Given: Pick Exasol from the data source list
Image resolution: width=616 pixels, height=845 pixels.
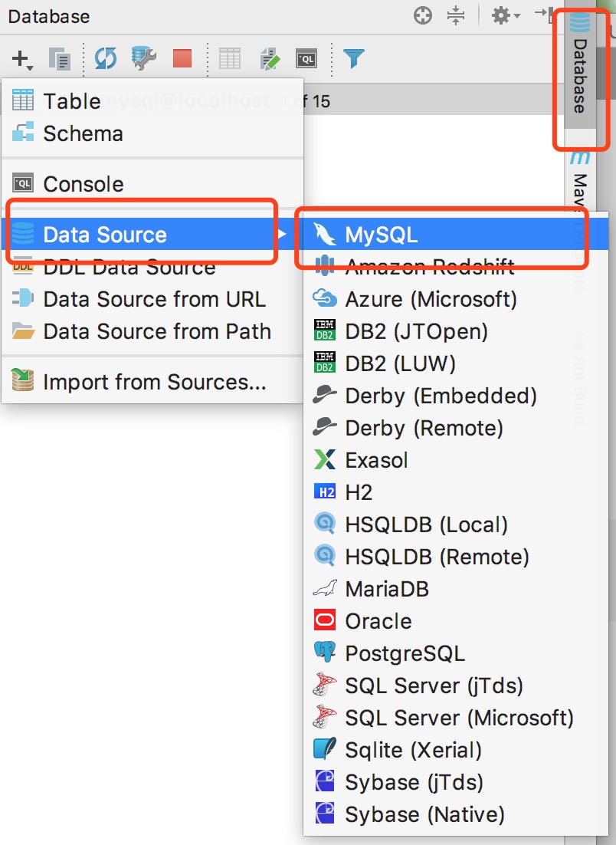Looking at the screenshot, I should (456, 460).
